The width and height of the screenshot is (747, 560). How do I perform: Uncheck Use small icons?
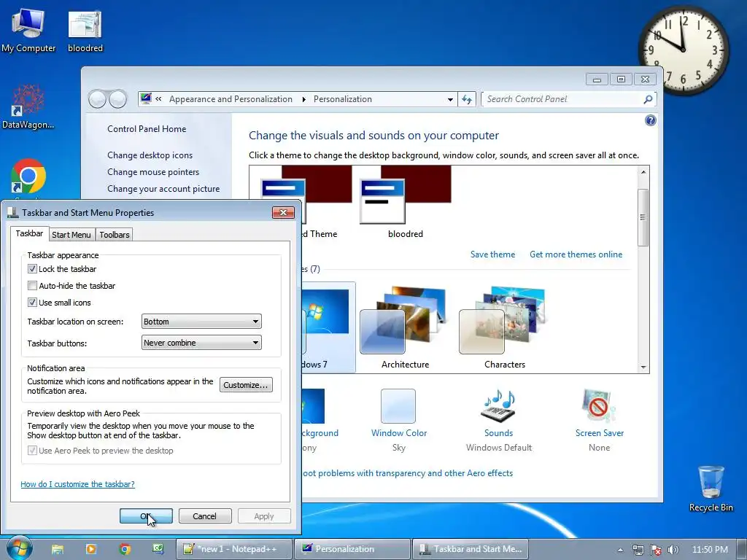[x=32, y=303]
